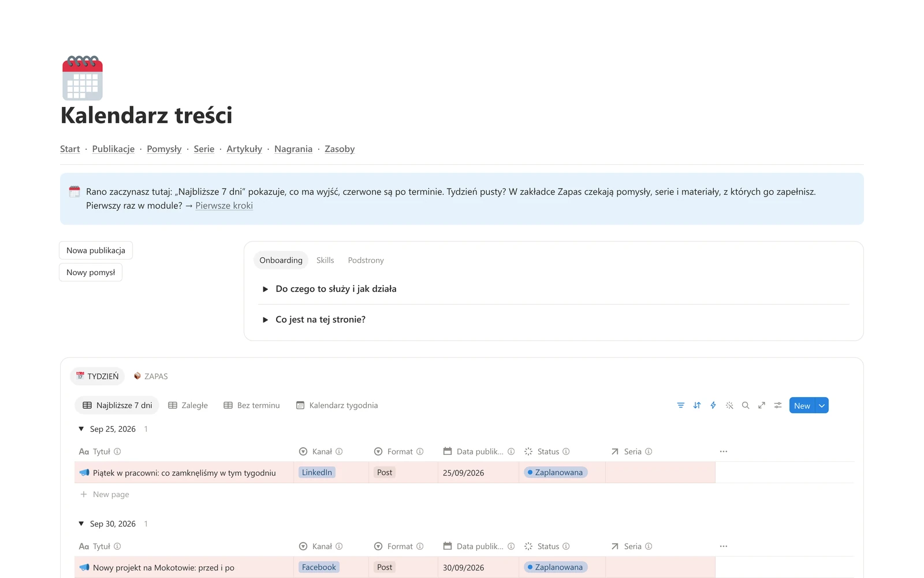Open the dropdown arrow next to New

pyautogui.click(x=822, y=406)
